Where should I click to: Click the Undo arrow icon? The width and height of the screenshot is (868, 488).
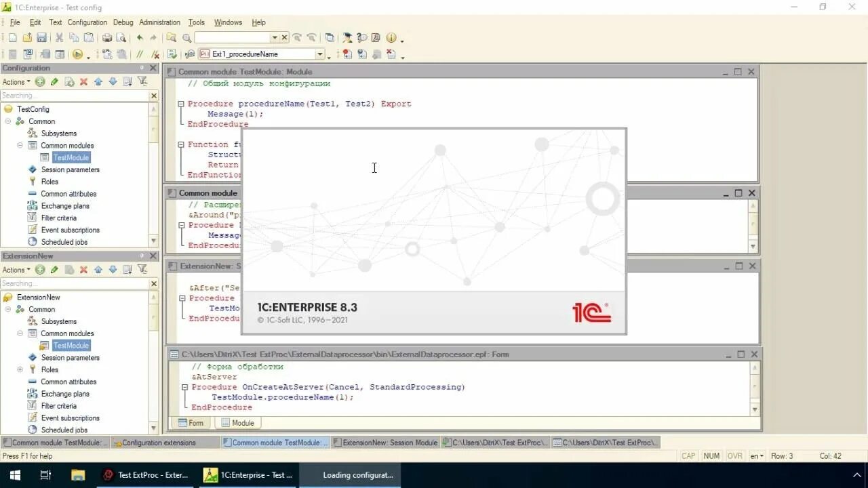coord(139,38)
